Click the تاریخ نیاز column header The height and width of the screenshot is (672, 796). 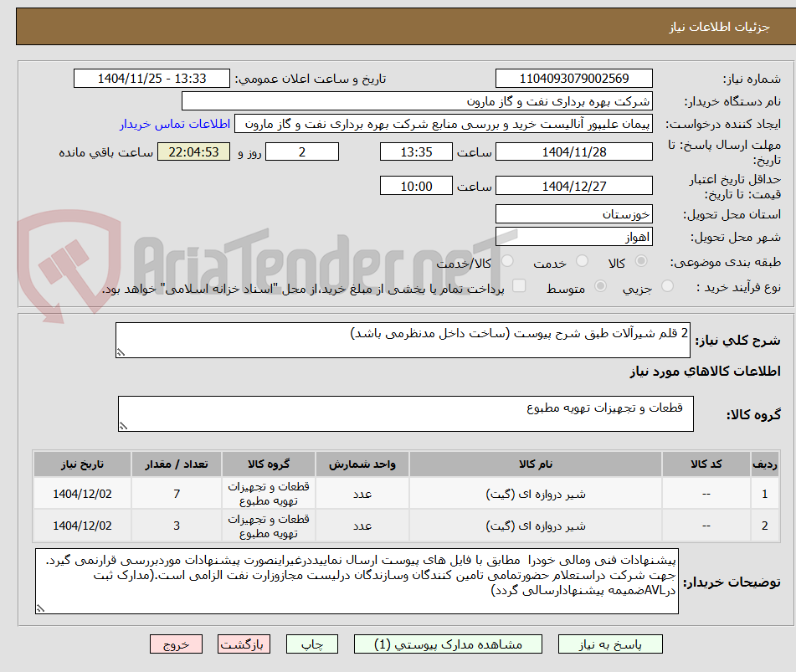pos(82,464)
